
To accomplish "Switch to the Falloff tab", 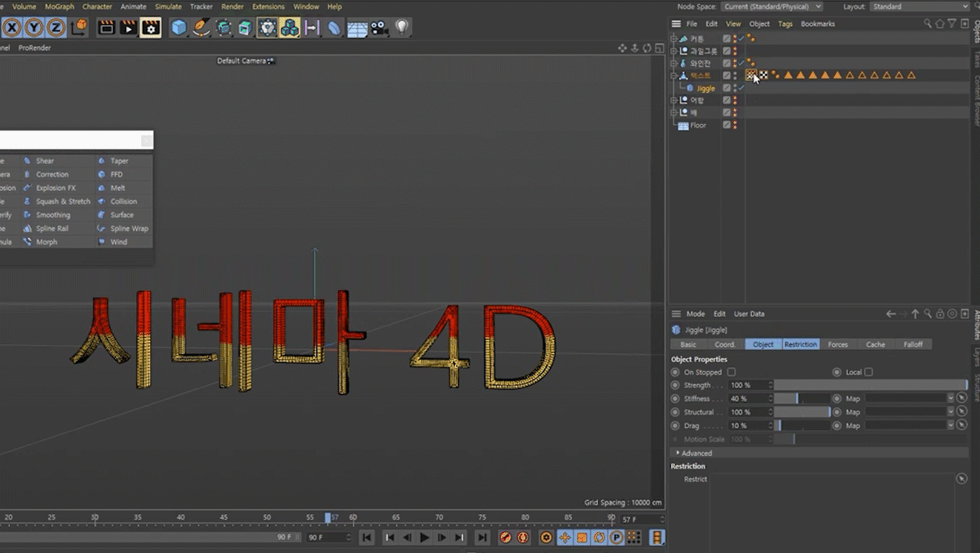I will tap(913, 344).
